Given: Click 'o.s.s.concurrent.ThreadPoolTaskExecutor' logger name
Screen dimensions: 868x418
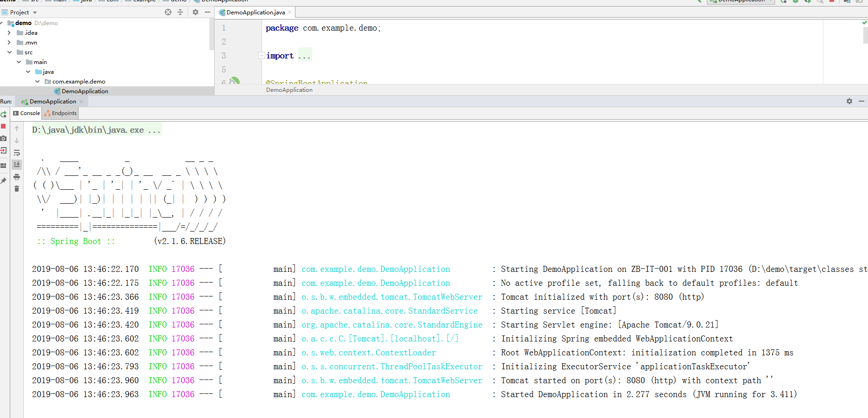Looking at the screenshot, I should pos(392,367).
